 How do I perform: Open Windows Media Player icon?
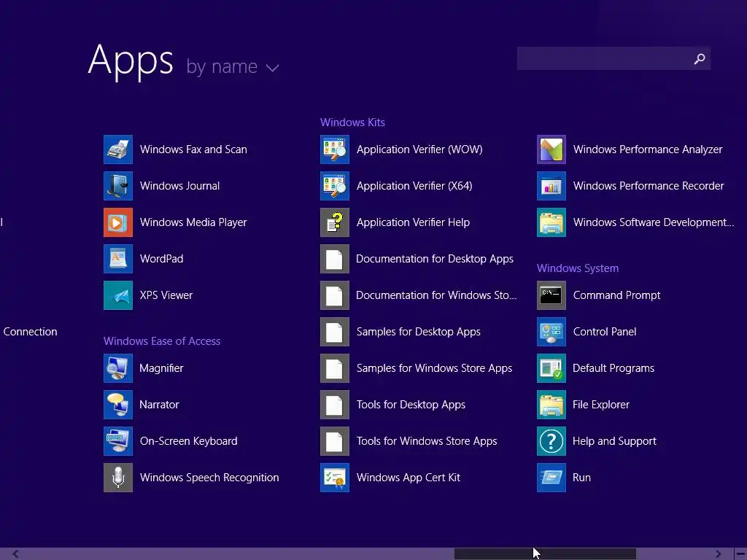point(118,222)
